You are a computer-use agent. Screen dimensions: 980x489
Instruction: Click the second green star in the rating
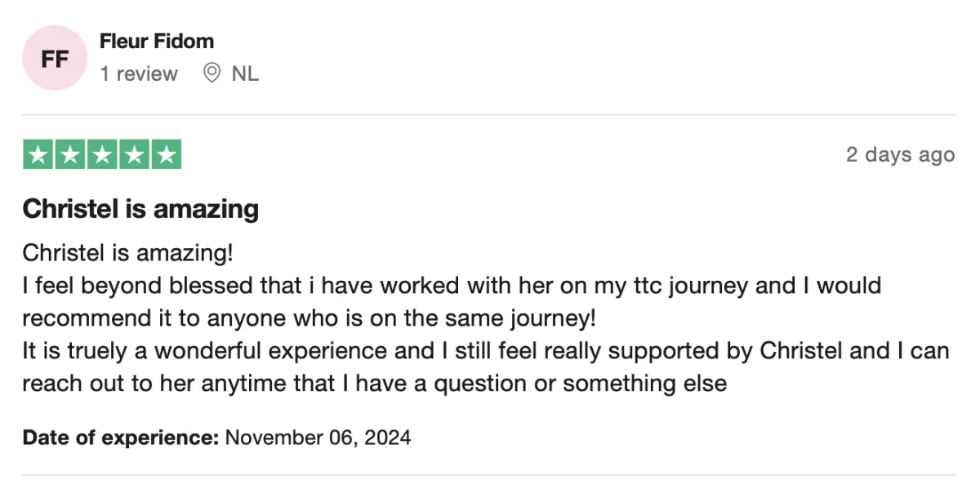click(x=69, y=154)
